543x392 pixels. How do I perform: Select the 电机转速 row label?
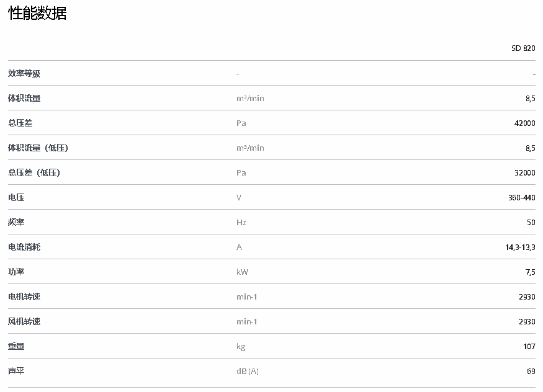pyautogui.click(x=24, y=297)
